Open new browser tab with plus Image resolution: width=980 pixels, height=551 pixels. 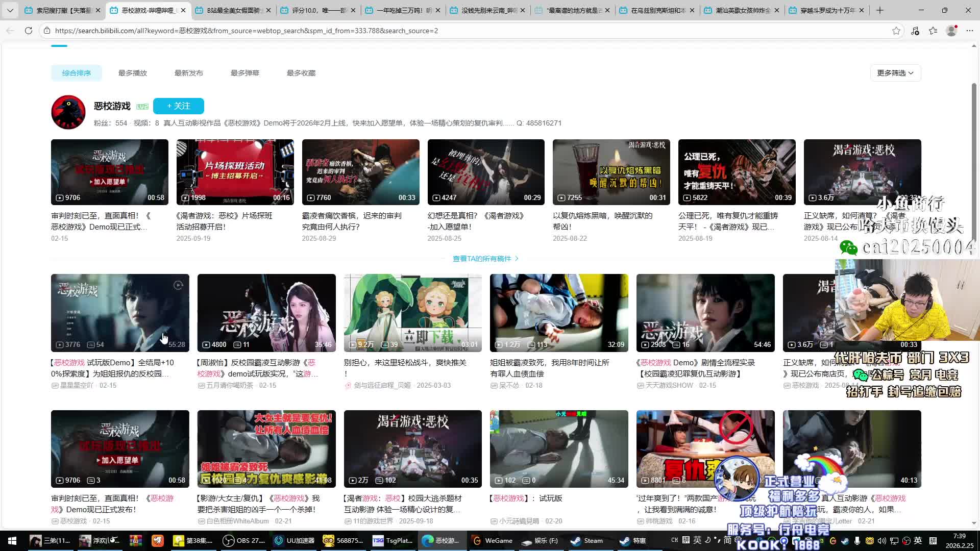tap(880, 10)
